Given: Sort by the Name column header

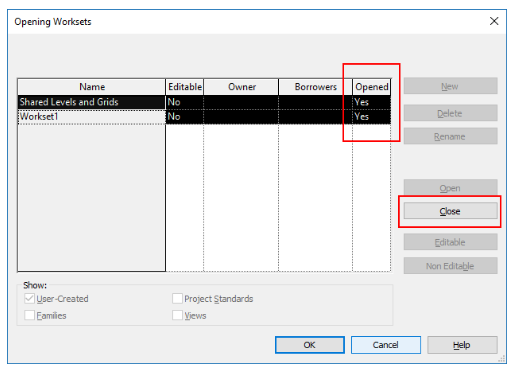Looking at the screenshot, I should pyautogui.click(x=92, y=87).
